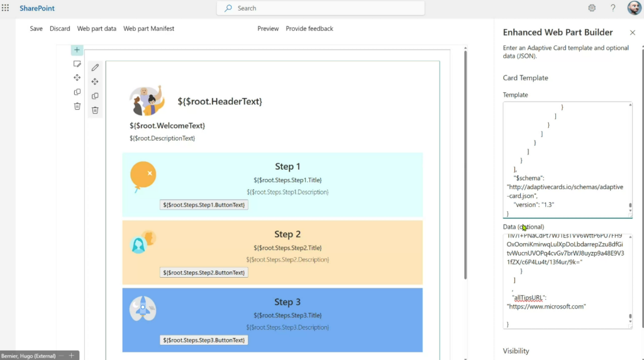Click the move web part icon
Viewport: 644px width, 360px height.
point(95,82)
